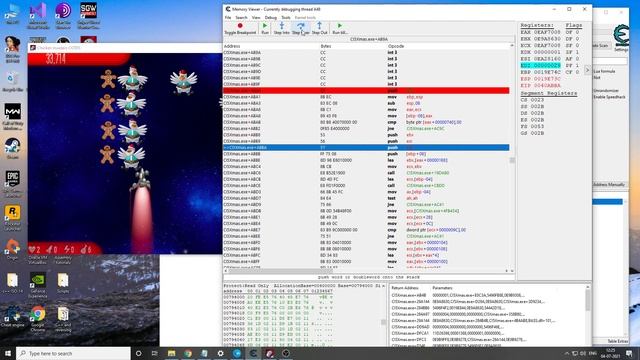Open Sniper Ghost Warrior desktop shortcut
Image resolution: width=640 pixels, height=360 pixels.
pos(88,16)
